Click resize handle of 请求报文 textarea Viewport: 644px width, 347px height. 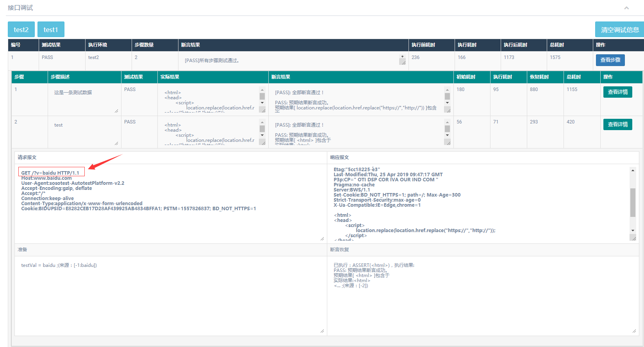(322, 238)
